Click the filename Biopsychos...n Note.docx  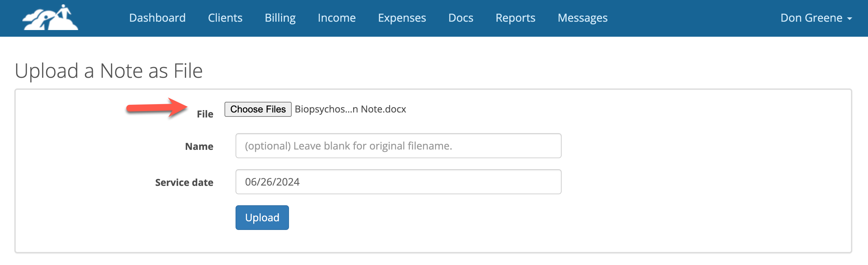[x=350, y=109]
